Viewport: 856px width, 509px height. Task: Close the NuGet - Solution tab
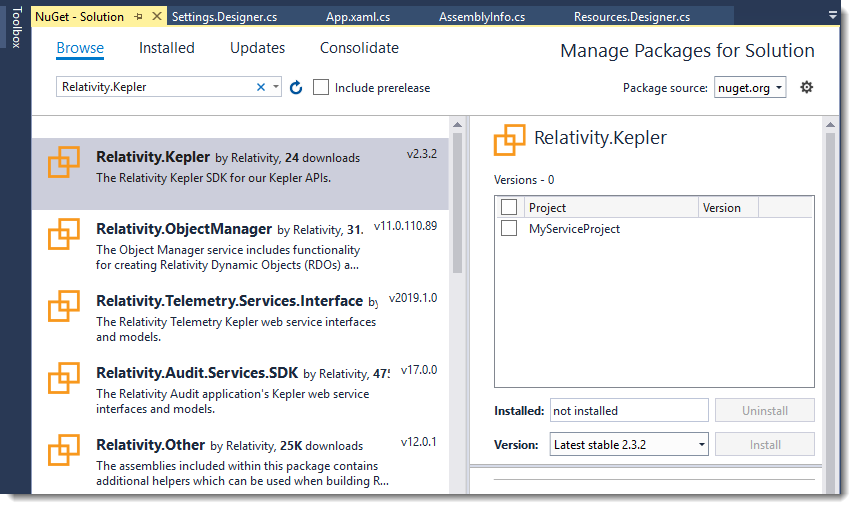tap(157, 16)
